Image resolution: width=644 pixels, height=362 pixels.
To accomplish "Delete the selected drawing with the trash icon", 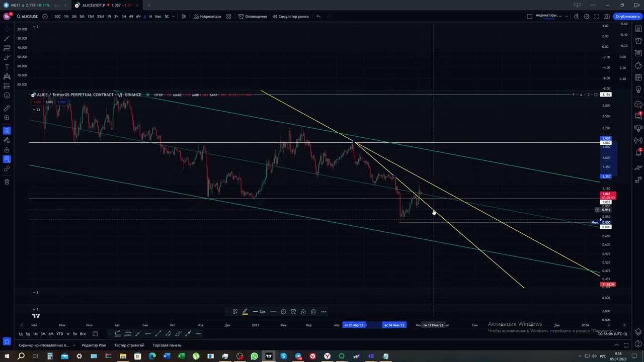I will tap(313, 312).
